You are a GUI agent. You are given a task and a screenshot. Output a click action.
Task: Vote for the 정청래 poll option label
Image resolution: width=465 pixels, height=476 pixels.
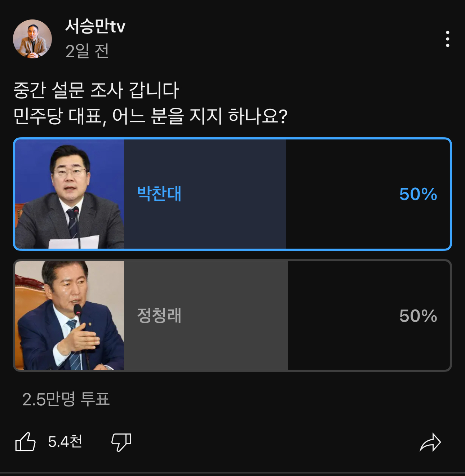(159, 316)
